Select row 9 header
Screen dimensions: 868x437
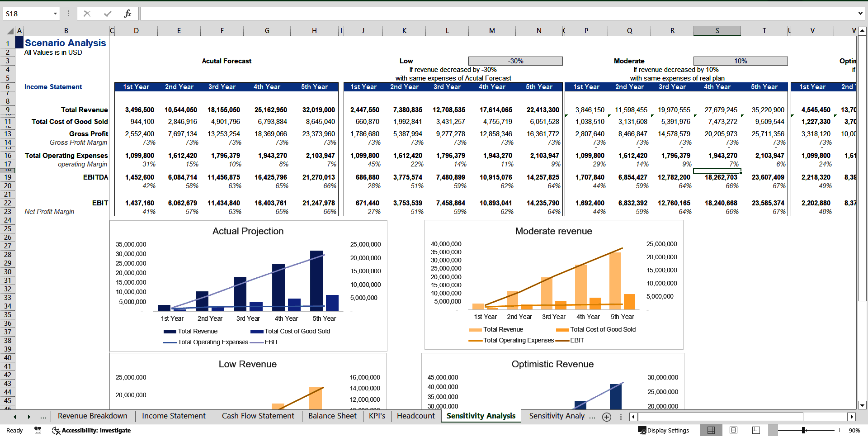click(x=8, y=110)
